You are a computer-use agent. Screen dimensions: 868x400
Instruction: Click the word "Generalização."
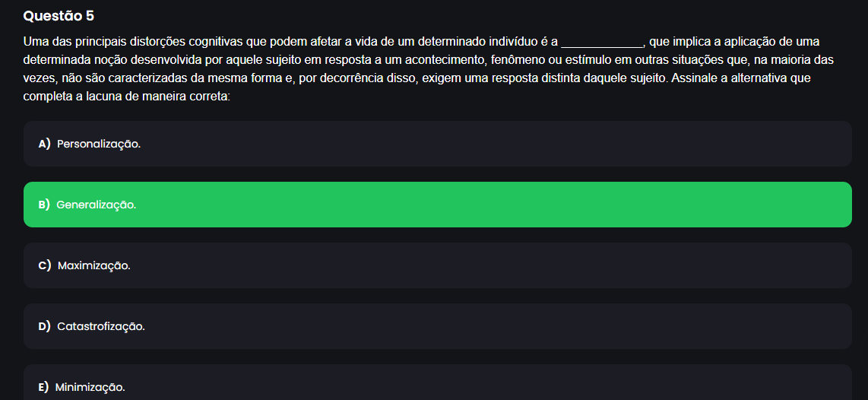point(97,205)
